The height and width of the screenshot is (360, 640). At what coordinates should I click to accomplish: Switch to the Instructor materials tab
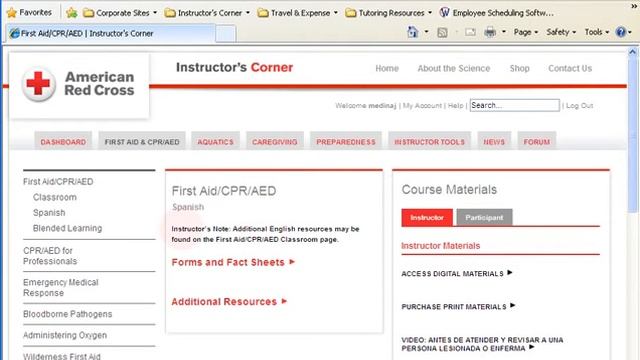pos(427,218)
